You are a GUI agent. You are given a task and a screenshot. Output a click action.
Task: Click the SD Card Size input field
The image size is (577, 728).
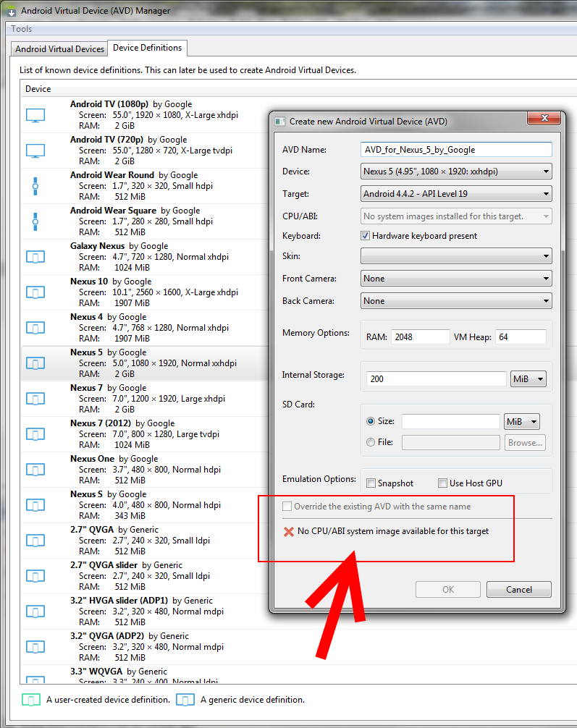(450, 422)
